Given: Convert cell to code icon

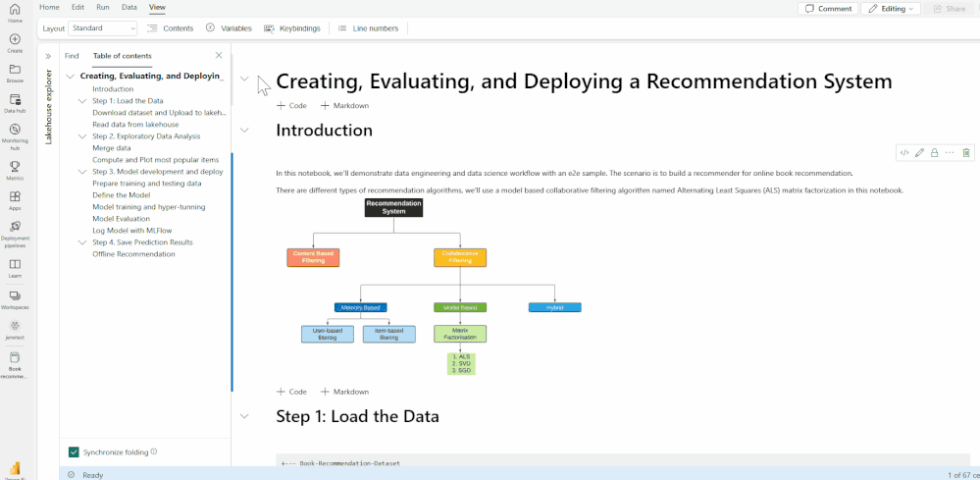Looking at the screenshot, I should 903,152.
